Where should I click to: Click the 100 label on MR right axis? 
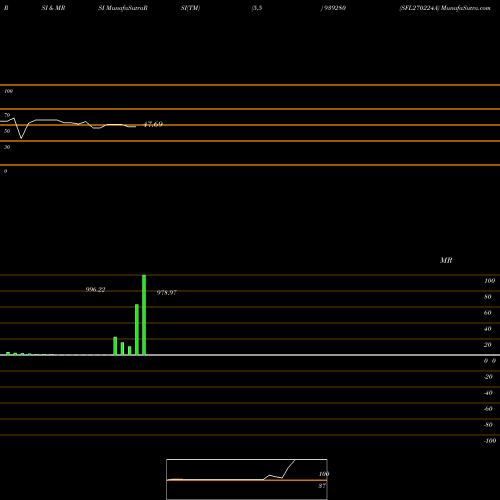(489, 281)
